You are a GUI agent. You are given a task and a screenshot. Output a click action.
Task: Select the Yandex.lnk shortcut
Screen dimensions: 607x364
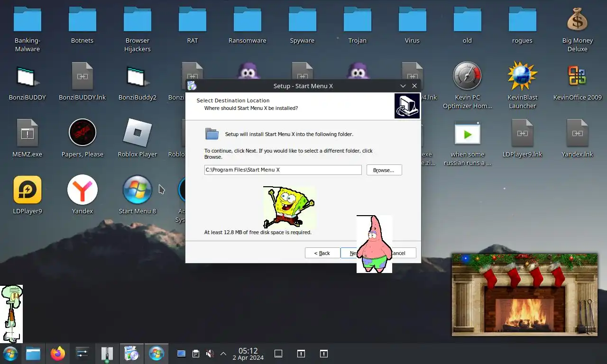(578, 139)
